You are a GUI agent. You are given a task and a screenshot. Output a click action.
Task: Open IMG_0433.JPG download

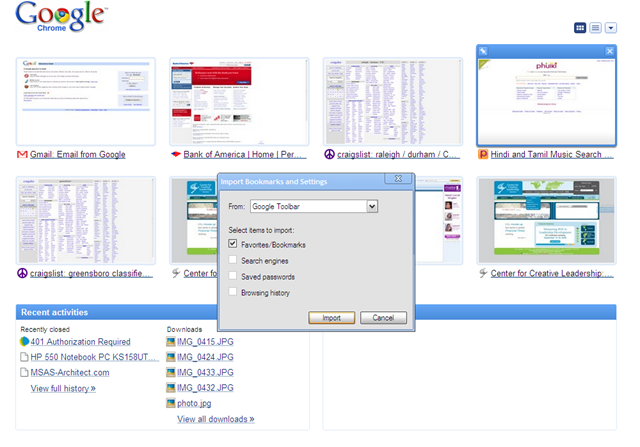(205, 373)
